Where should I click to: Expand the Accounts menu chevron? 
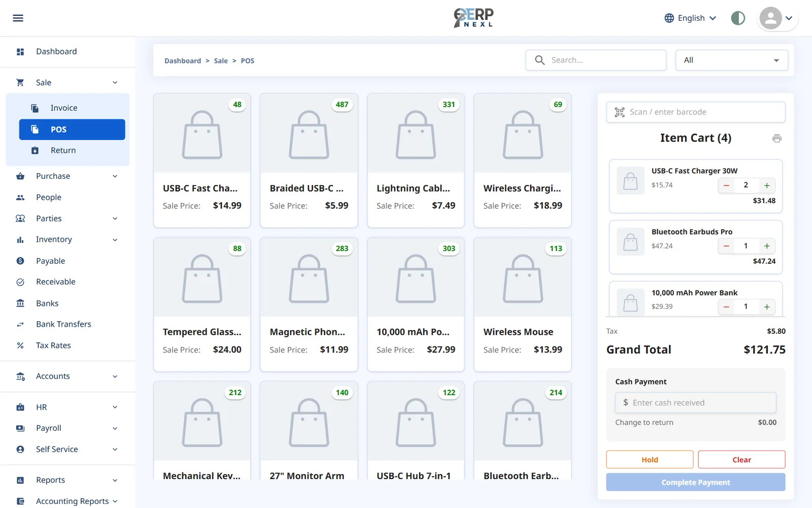[x=115, y=376]
